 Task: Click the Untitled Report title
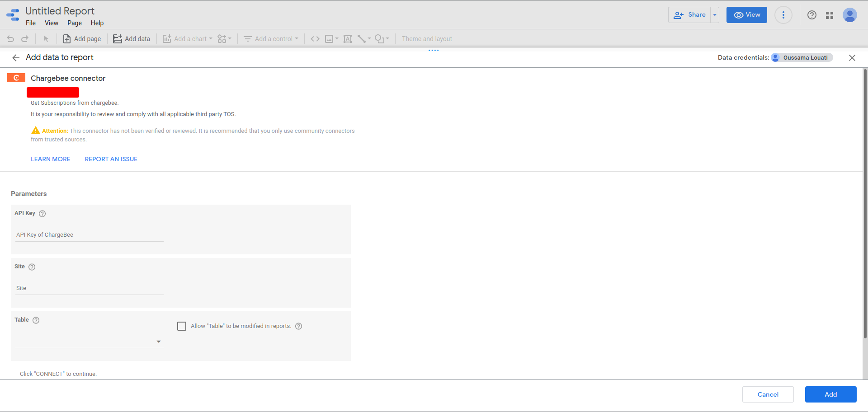pos(60,11)
